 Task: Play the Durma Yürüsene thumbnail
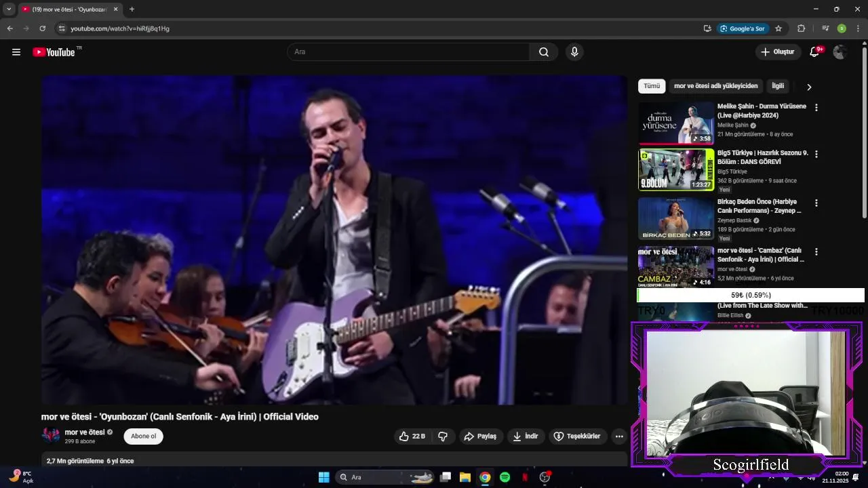(676, 123)
